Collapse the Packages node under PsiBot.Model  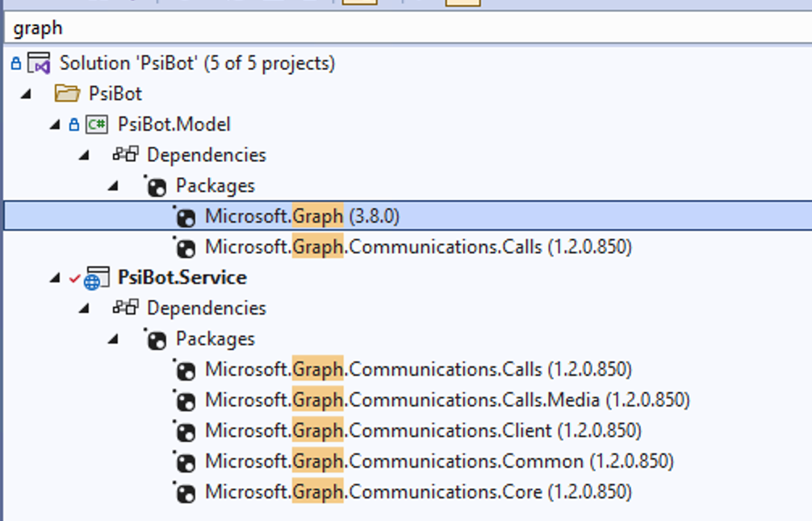[x=114, y=185]
